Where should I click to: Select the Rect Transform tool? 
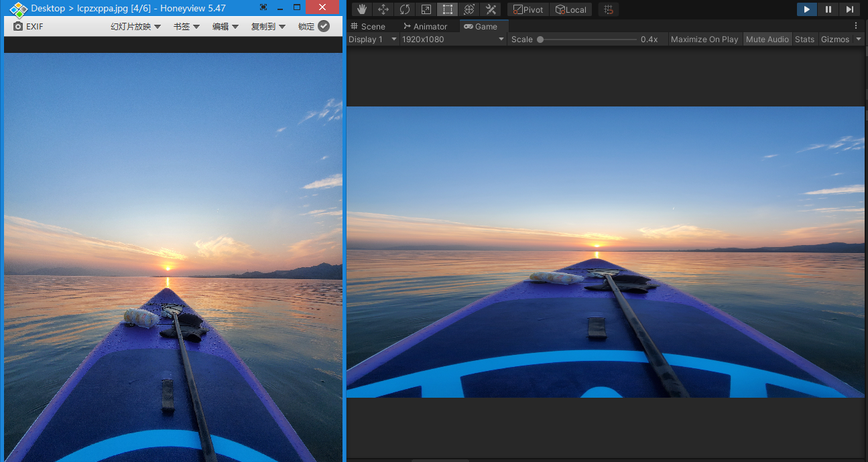tap(448, 9)
